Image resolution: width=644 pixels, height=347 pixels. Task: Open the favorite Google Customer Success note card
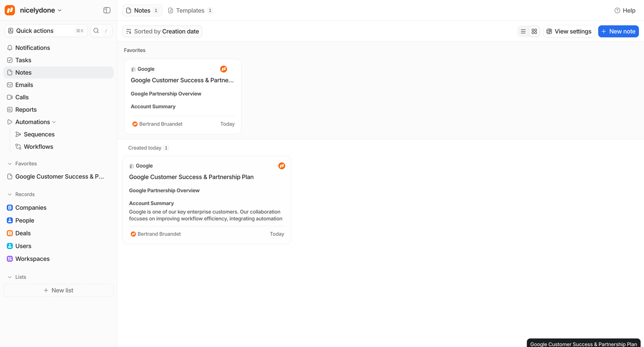coord(183,97)
